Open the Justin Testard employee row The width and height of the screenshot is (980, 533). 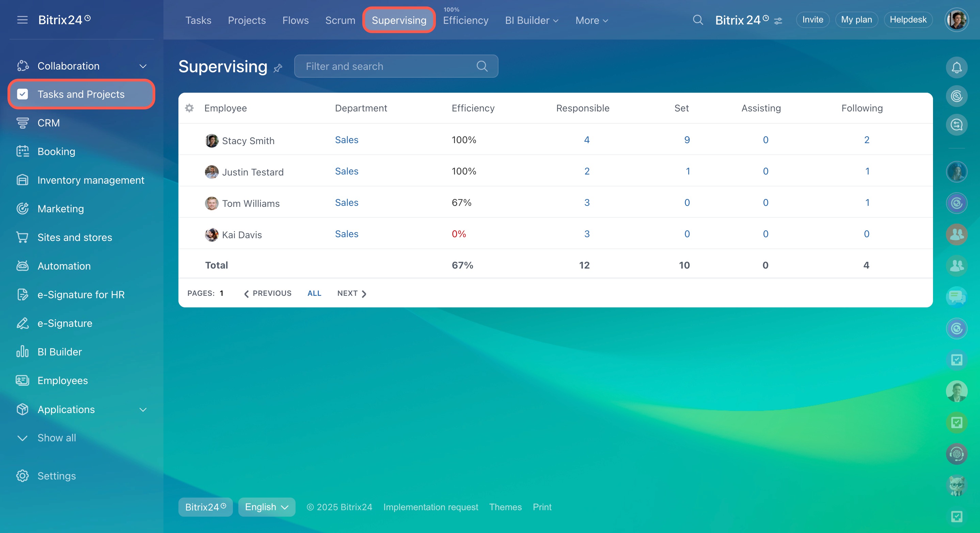click(x=555, y=171)
